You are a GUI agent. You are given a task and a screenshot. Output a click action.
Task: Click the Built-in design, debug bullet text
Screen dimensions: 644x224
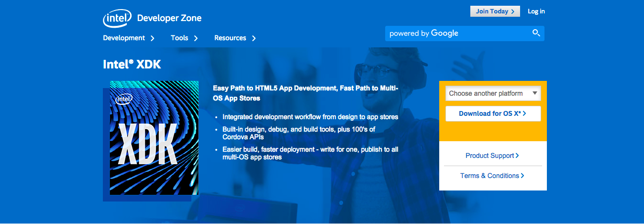pos(299,133)
